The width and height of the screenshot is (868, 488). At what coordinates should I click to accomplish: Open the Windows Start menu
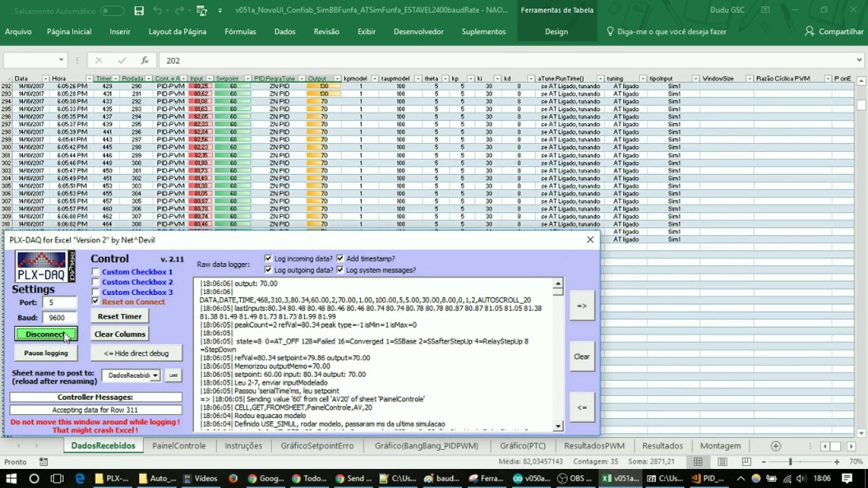pos(12,479)
